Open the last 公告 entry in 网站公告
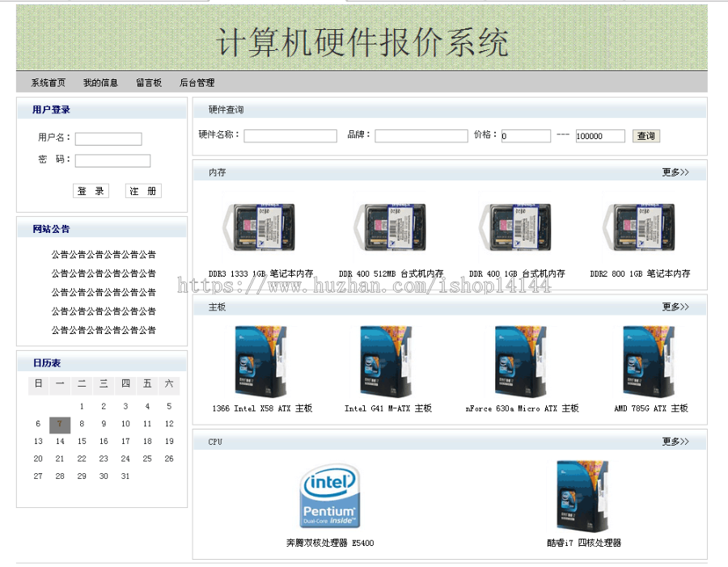Viewport: 728px width, 567px height. tap(104, 330)
